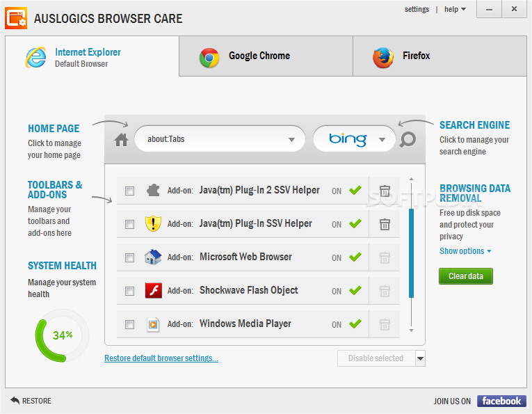The height and width of the screenshot is (414, 532).
Task: Open the help dropdown menu
Action: tap(455, 9)
